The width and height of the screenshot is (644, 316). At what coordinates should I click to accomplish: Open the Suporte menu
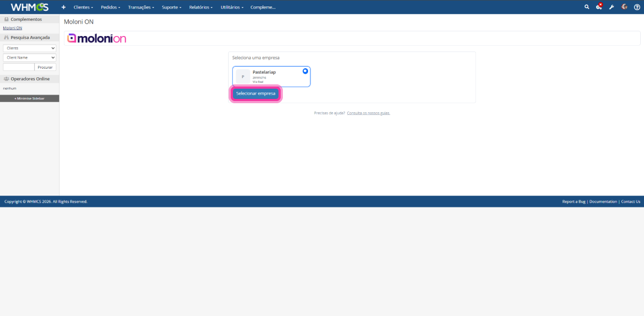pyautogui.click(x=172, y=7)
